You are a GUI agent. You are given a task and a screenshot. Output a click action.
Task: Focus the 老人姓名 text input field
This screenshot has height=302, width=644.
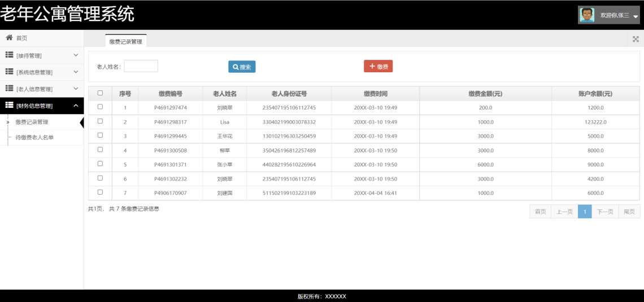point(141,66)
